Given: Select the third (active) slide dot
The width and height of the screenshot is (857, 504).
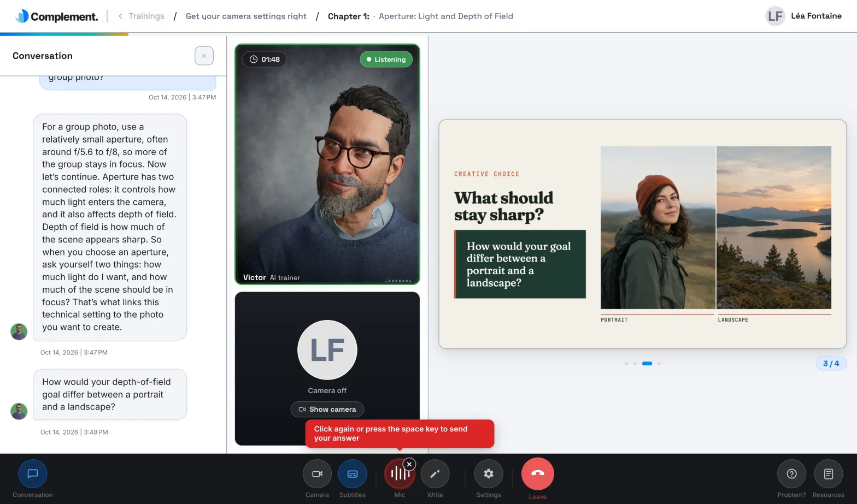Looking at the screenshot, I should tap(647, 364).
